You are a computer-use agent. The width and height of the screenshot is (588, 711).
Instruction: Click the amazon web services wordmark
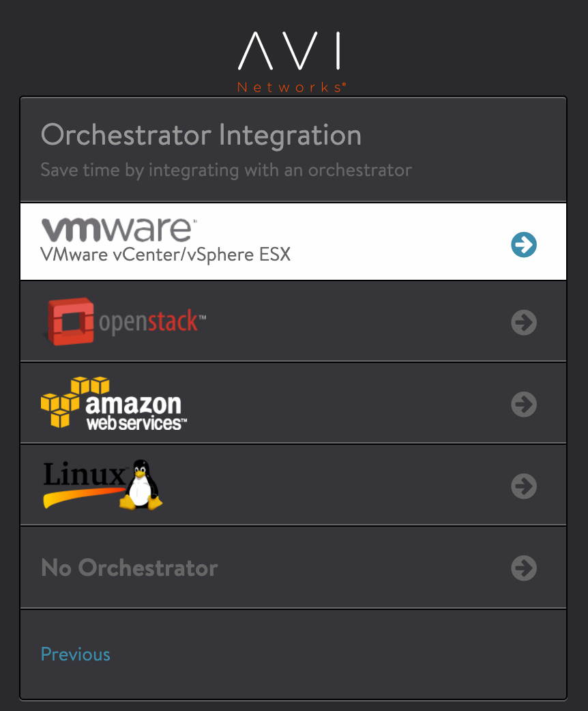point(134,411)
